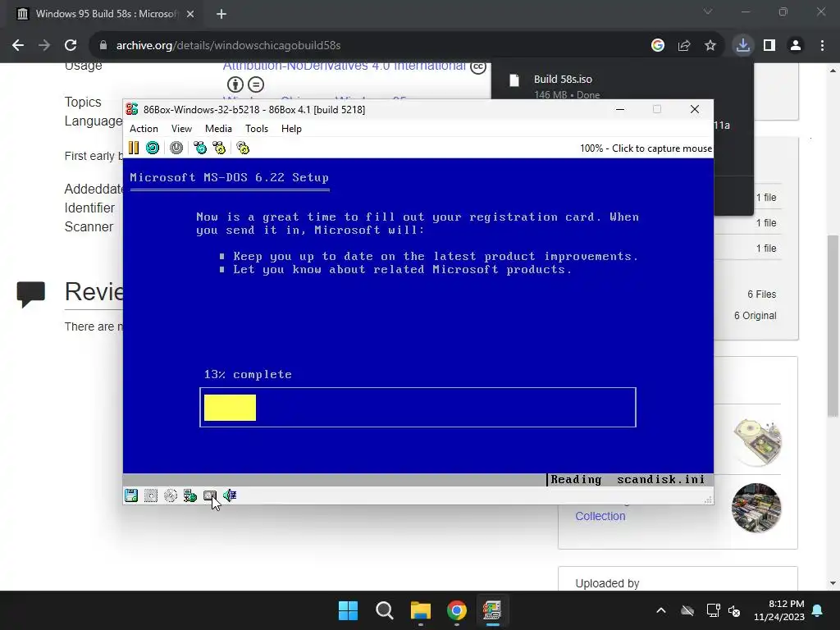The width and height of the screenshot is (840, 630).
Task: Open the Help menu in 86Box
Action: (291, 129)
